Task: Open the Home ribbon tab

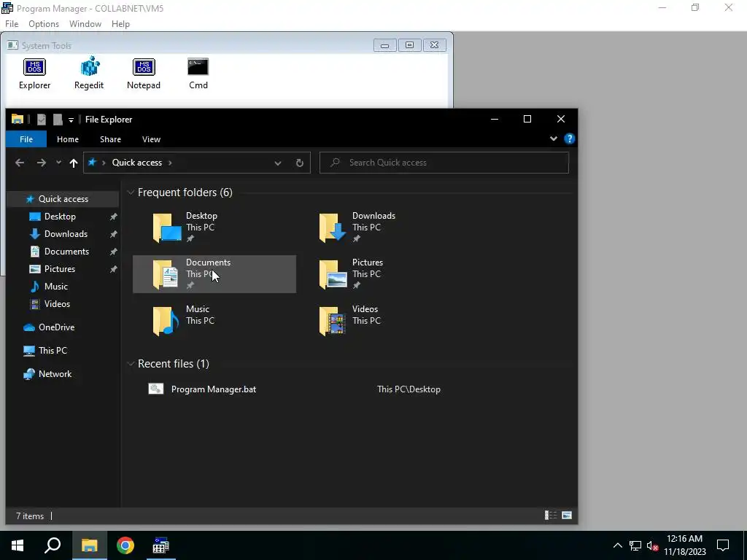Action: (x=68, y=139)
